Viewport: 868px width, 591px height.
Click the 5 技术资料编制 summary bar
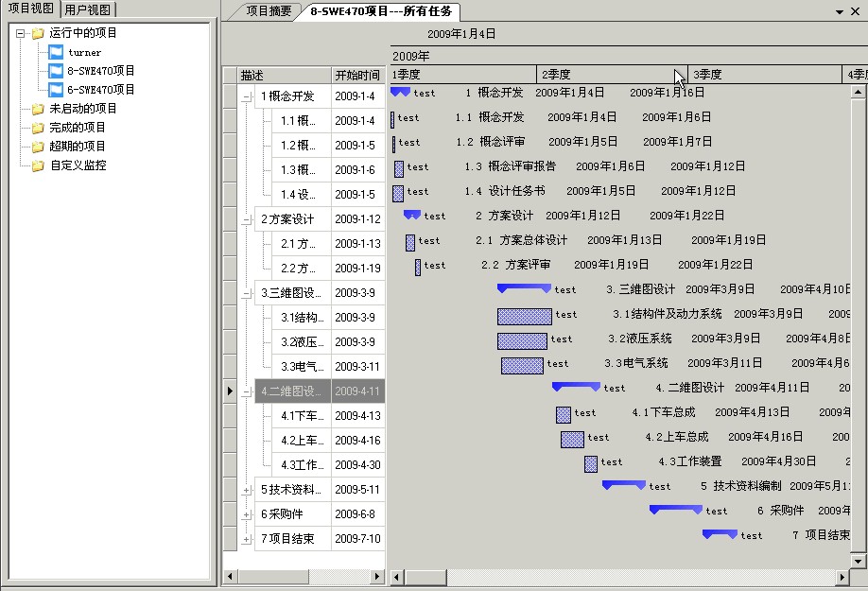click(624, 485)
